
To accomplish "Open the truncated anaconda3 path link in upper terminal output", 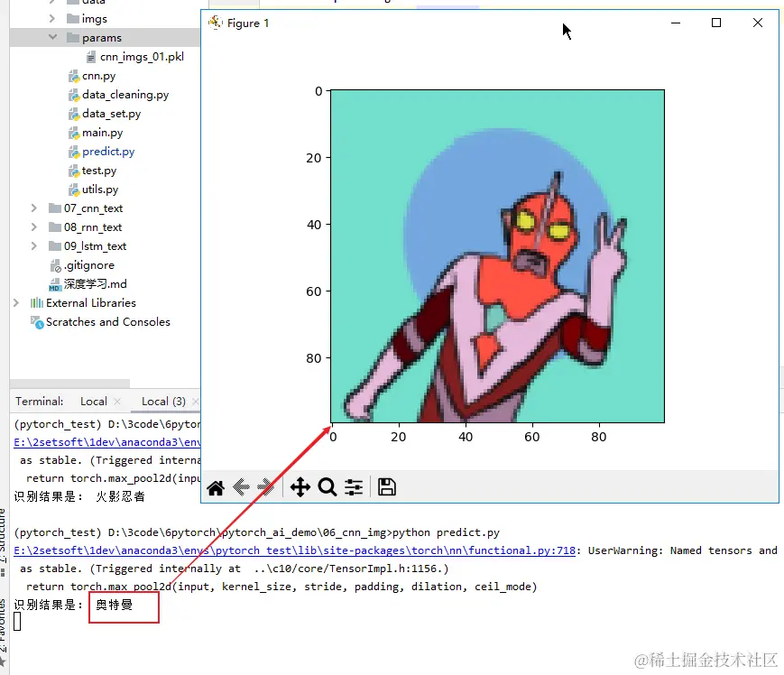I will point(107,442).
